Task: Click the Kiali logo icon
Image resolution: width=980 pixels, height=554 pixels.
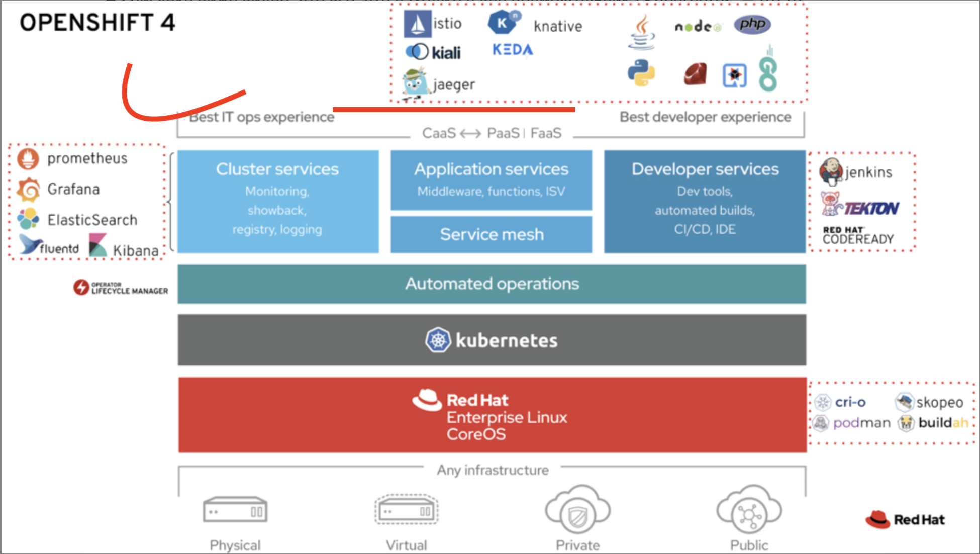Action: (417, 52)
